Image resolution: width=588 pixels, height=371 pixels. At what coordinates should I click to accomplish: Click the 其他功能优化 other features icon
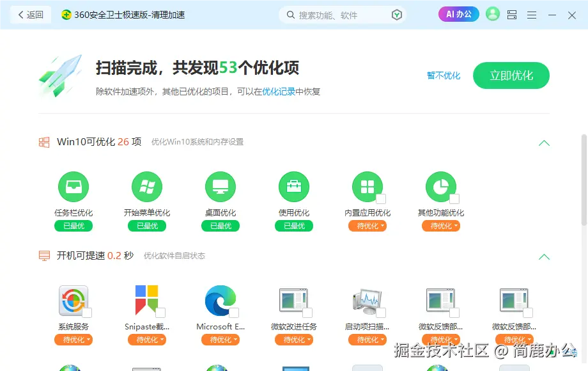[x=441, y=186]
